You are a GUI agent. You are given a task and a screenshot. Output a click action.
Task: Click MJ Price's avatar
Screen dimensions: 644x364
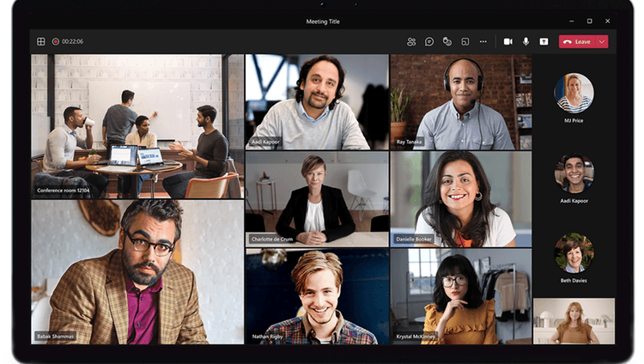574,93
